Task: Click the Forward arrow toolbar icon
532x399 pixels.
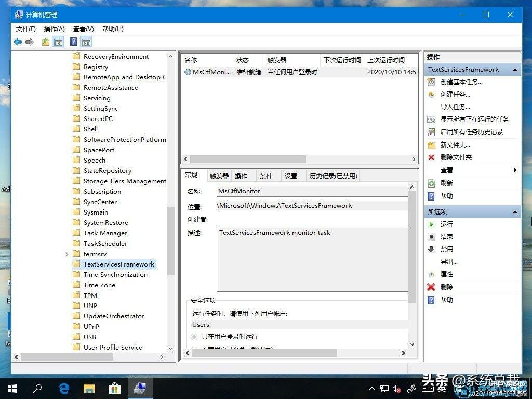Action: (x=30, y=42)
